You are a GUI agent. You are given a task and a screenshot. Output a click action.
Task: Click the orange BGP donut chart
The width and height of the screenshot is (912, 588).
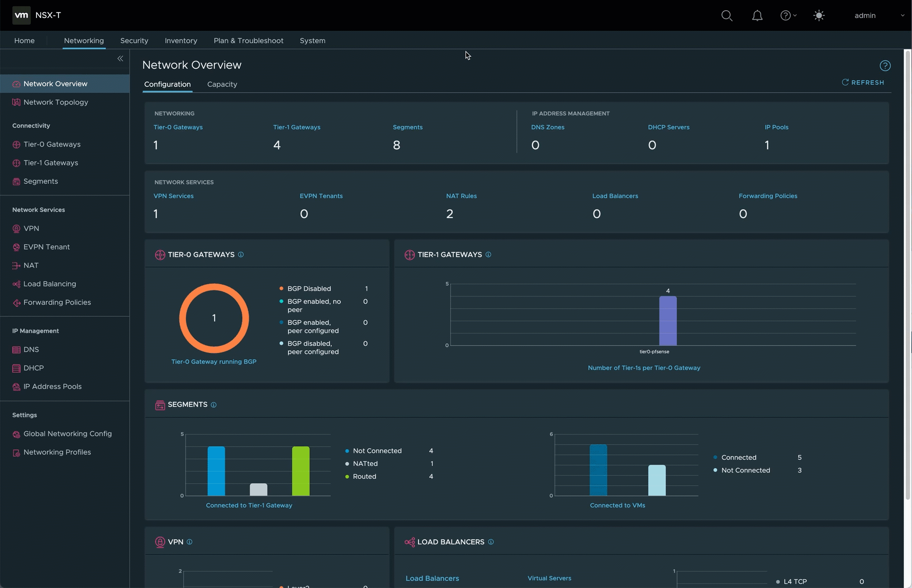(x=181, y=318)
